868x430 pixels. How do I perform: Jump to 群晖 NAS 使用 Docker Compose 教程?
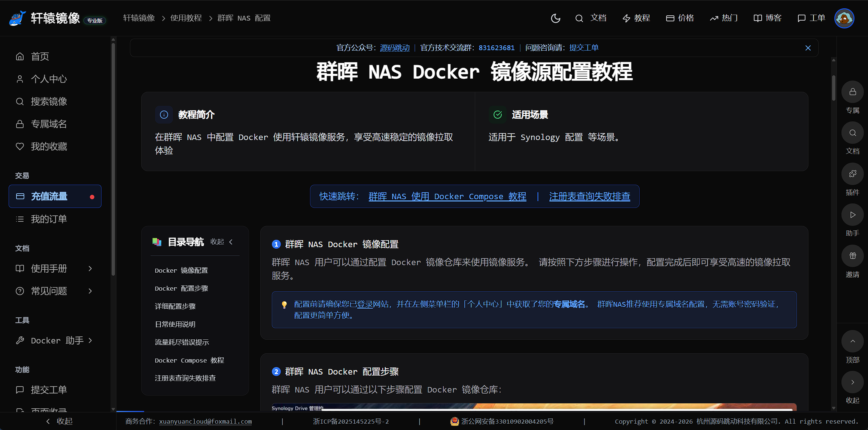click(x=447, y=196)
